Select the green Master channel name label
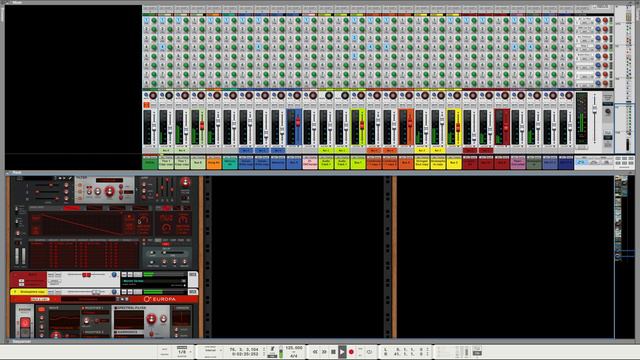This screenshot has height=360, width=640. (x=150, y=163)
